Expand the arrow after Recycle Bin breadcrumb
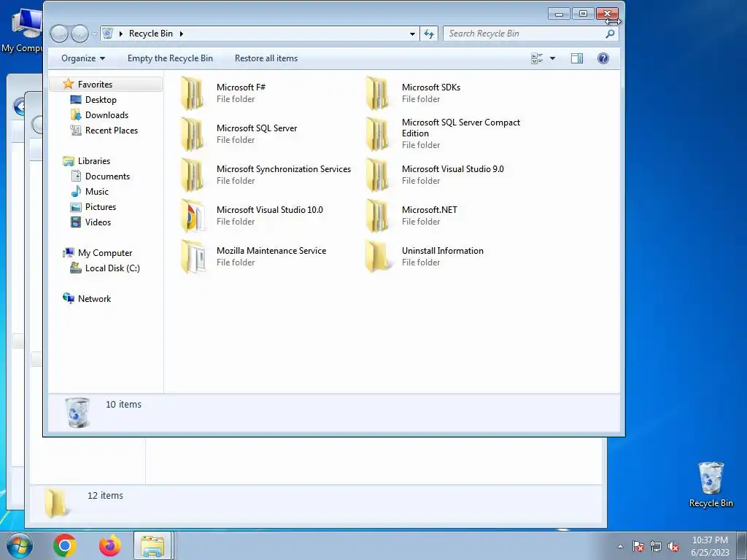Viewport: 747px width, 560px height. pos(182,34)
